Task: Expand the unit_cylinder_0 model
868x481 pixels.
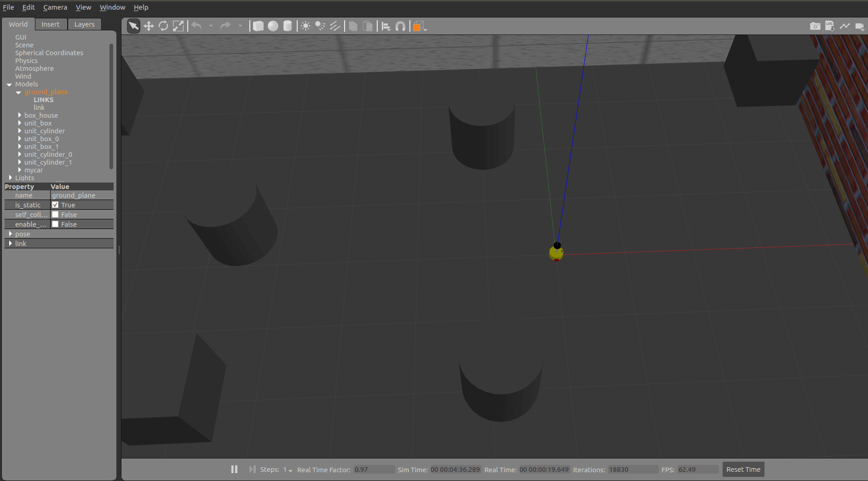Action: coord(20,155)
